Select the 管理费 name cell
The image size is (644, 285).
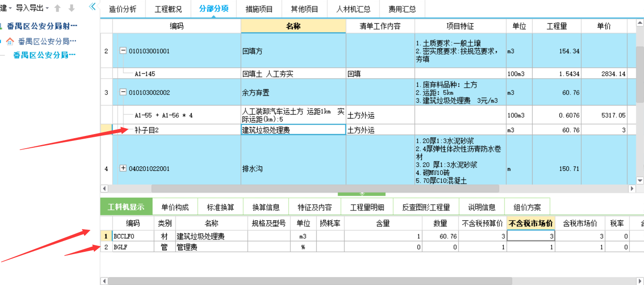click(210, 247)
